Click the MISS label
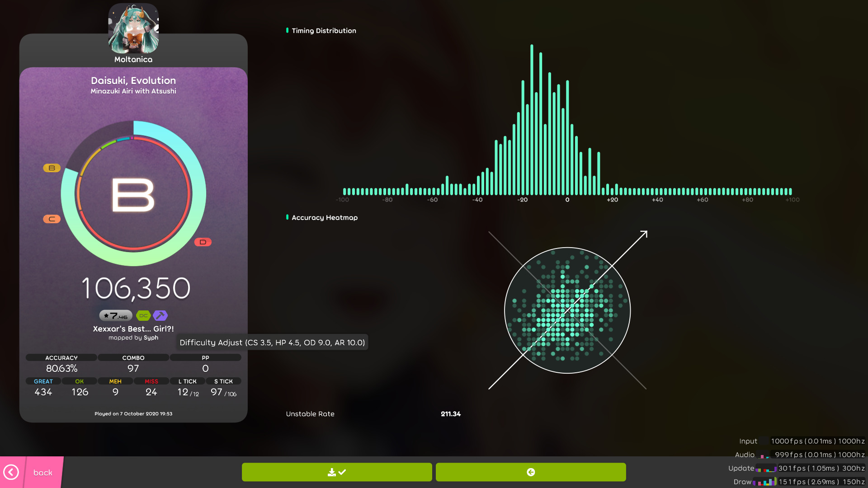This screenshot has width=868, height=488. [x=151, y=381]
